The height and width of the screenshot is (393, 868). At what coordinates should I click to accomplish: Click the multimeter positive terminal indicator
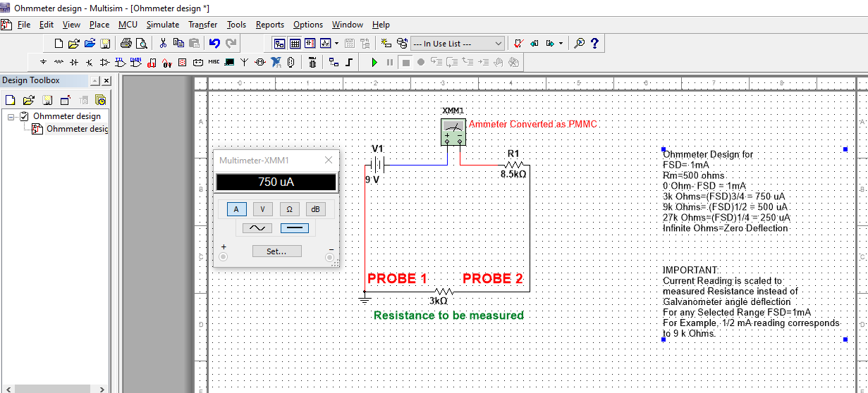tap(224, 257)
